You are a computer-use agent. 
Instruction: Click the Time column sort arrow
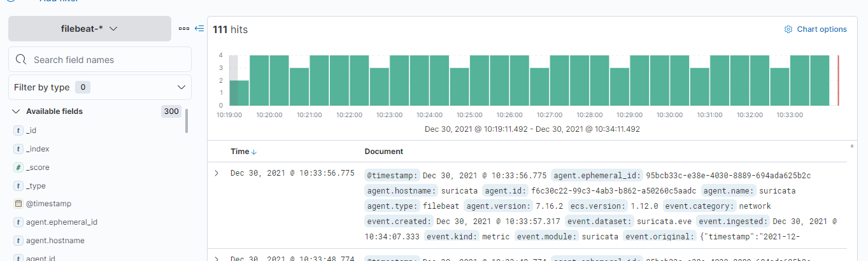click(x=255, y=152)
